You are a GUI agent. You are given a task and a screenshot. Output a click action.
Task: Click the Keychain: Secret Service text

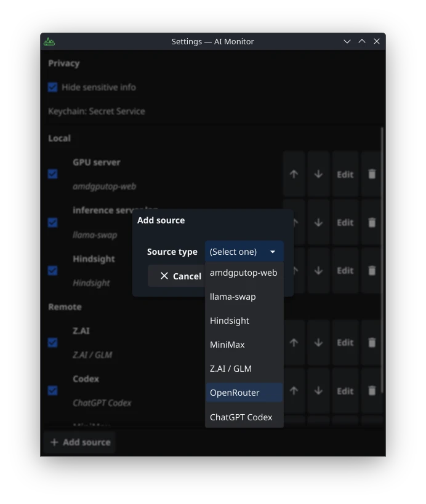click(97, 111)
